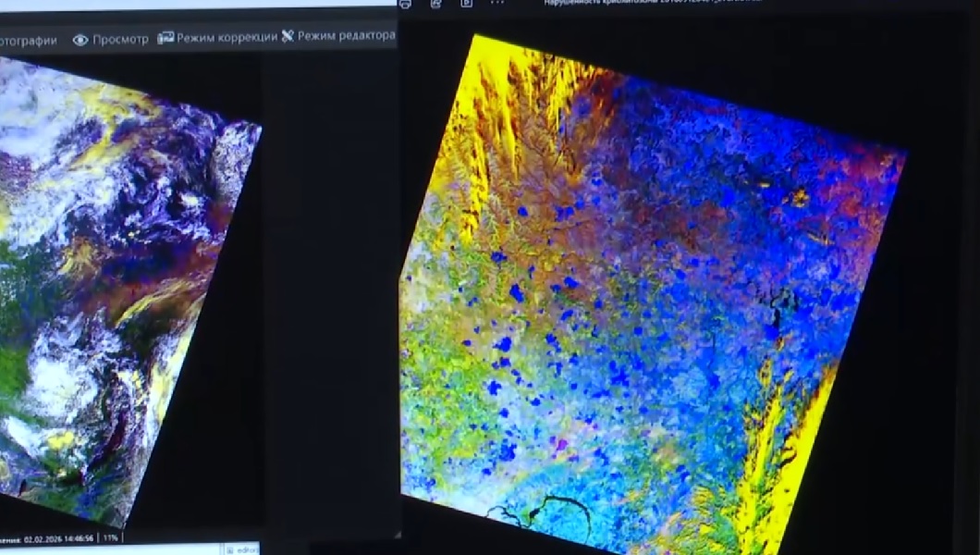Click the print icon in right viewer

[405, 4]
